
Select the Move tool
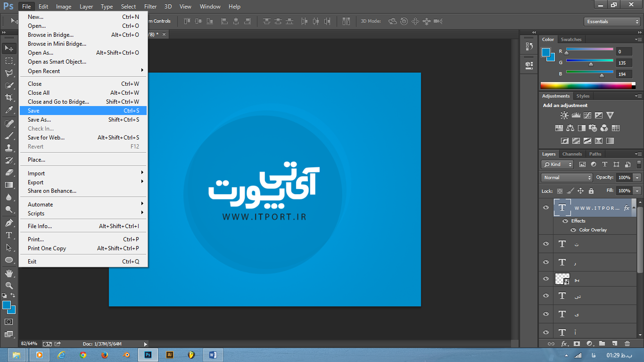click(x=9, y=48)
